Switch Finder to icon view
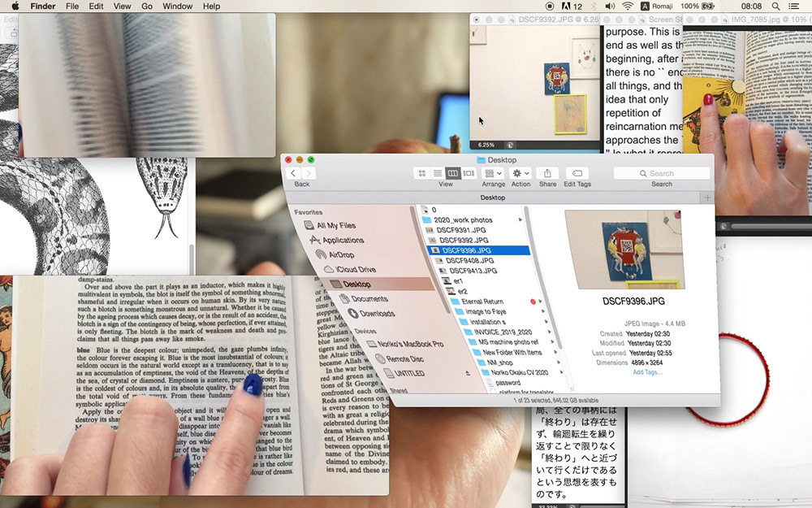This screenshot has height=508, width=812. click(x=422, y=173)
